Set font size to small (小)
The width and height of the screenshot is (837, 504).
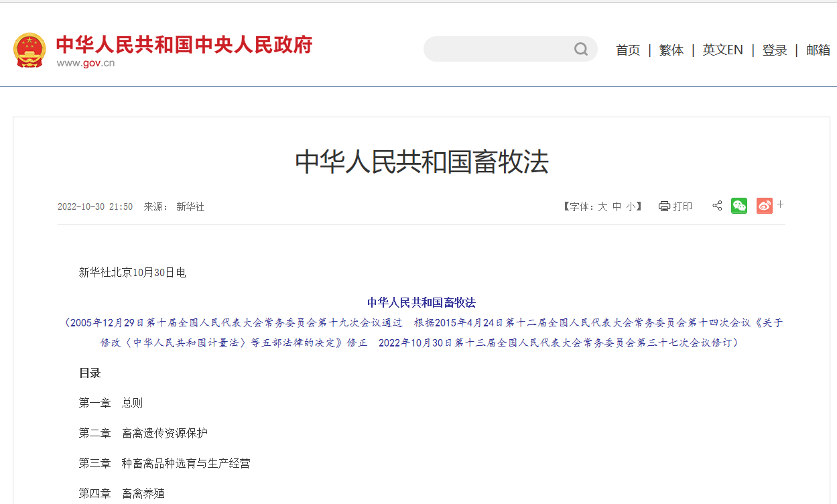(631, 207)
